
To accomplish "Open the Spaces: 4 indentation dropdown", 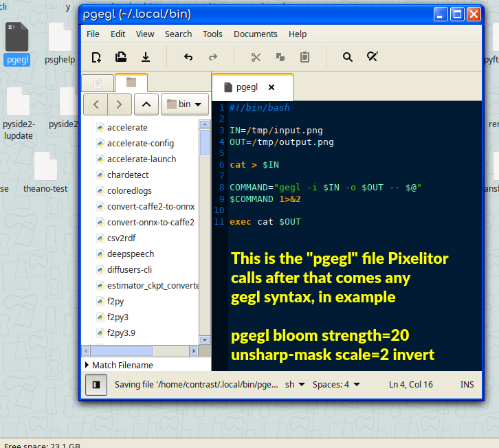I will 336,385.
